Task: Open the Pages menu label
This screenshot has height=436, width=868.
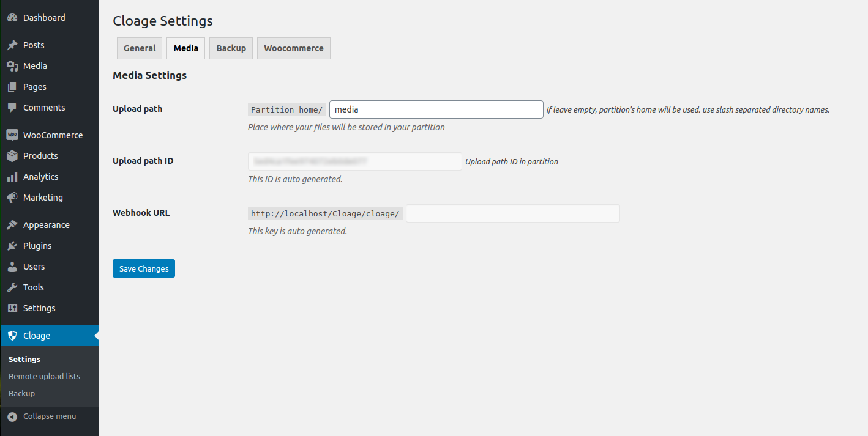Action: [35, 87]
